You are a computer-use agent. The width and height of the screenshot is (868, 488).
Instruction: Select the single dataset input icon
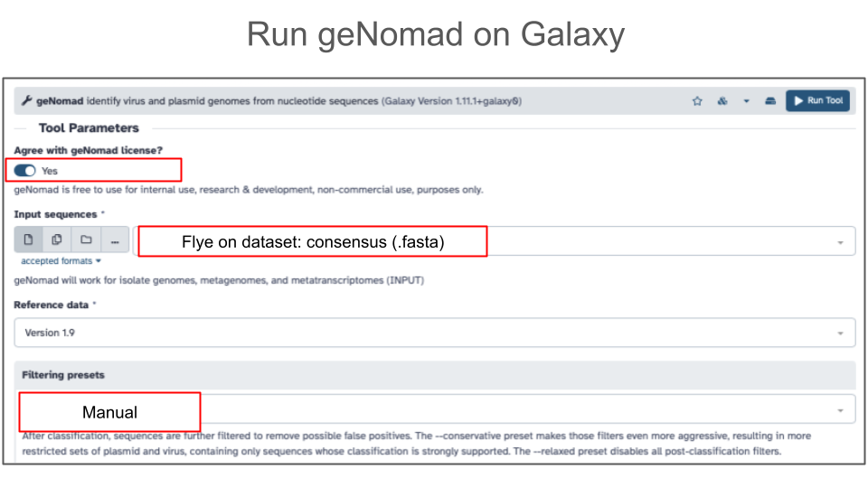tap(28, 240)
